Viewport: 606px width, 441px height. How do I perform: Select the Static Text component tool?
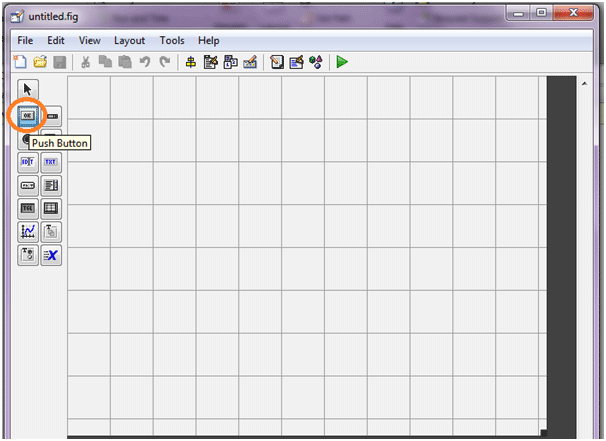tap(51, 162)
